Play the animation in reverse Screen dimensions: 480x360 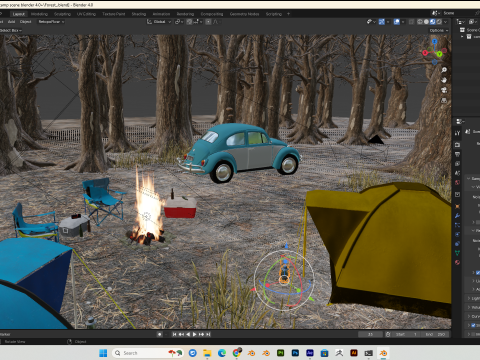coord(188,334)
